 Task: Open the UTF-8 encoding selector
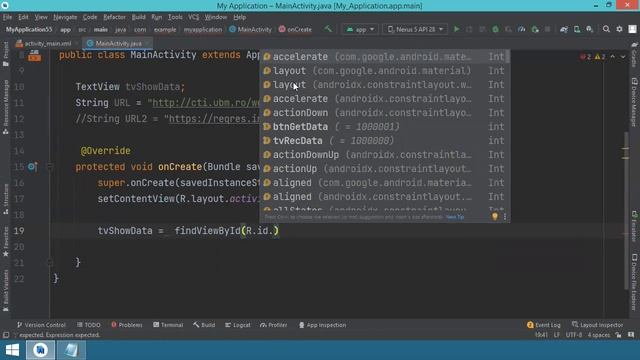pos(574,335)
